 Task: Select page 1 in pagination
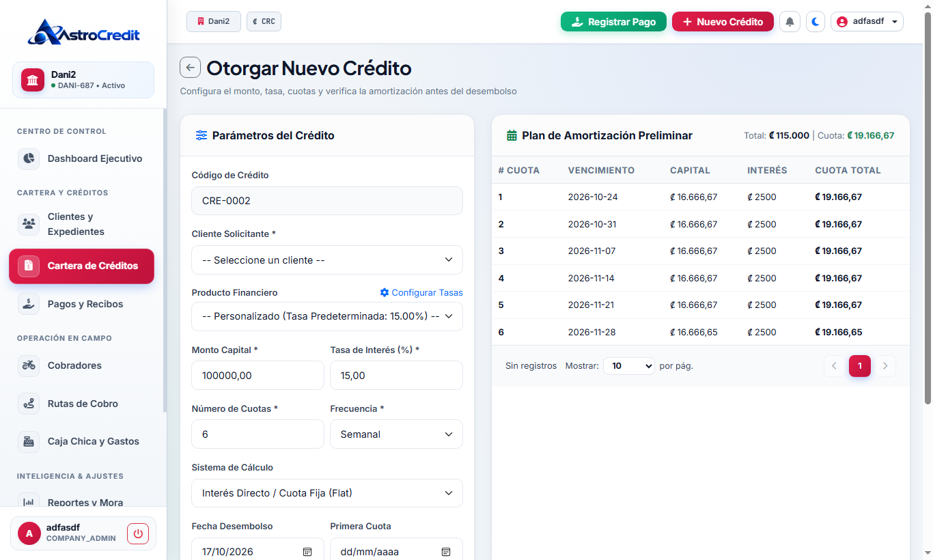click(860, 366)
